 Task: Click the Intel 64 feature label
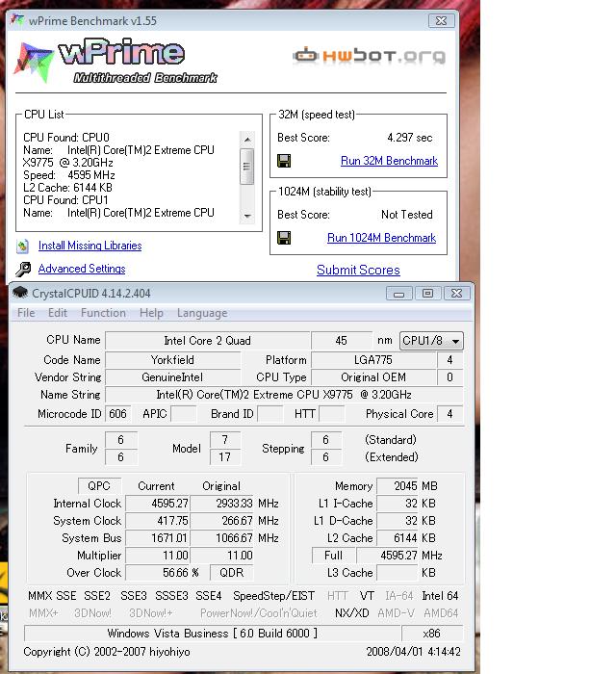click(x=440, y=596)
